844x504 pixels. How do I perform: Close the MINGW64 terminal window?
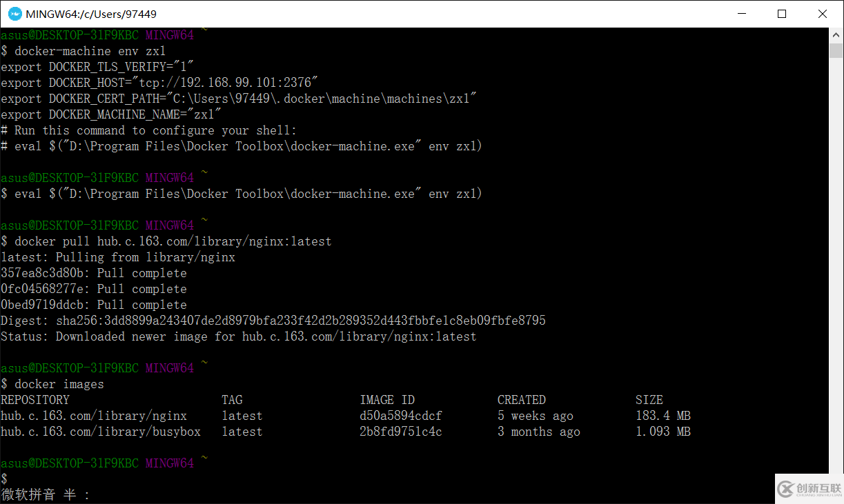pos(823,14)
